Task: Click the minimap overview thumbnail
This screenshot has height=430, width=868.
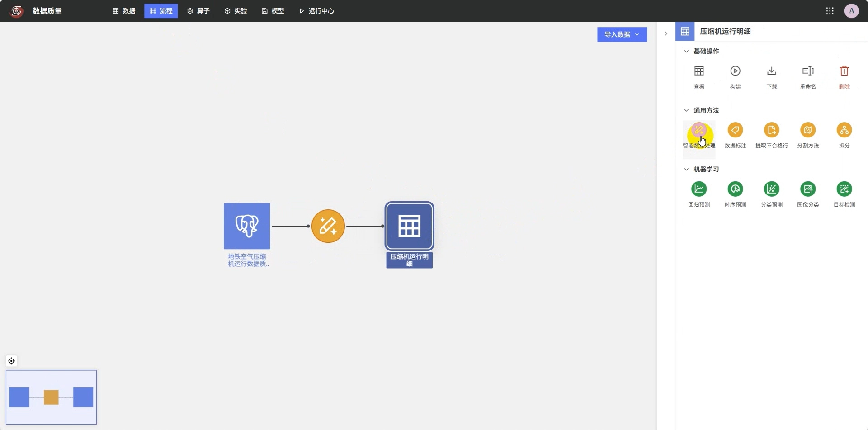Action: pos(51,397)
